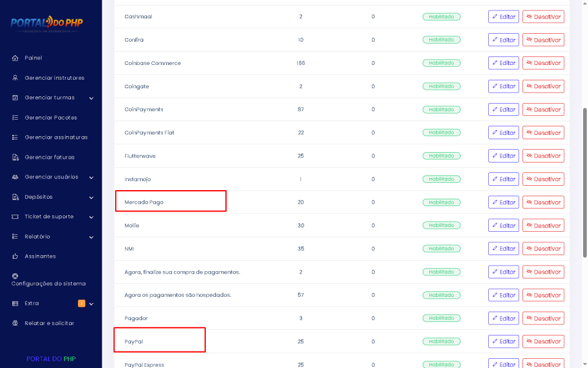Deactivate the PayPal gateway
Viewport: 588px width, 368px height.
[x=543, y=342]
